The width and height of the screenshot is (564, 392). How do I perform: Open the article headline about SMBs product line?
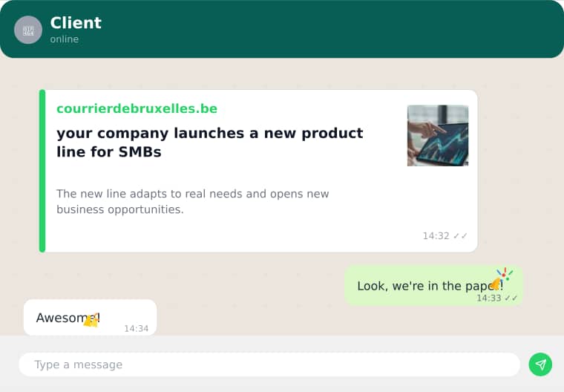tap(210, 143)
